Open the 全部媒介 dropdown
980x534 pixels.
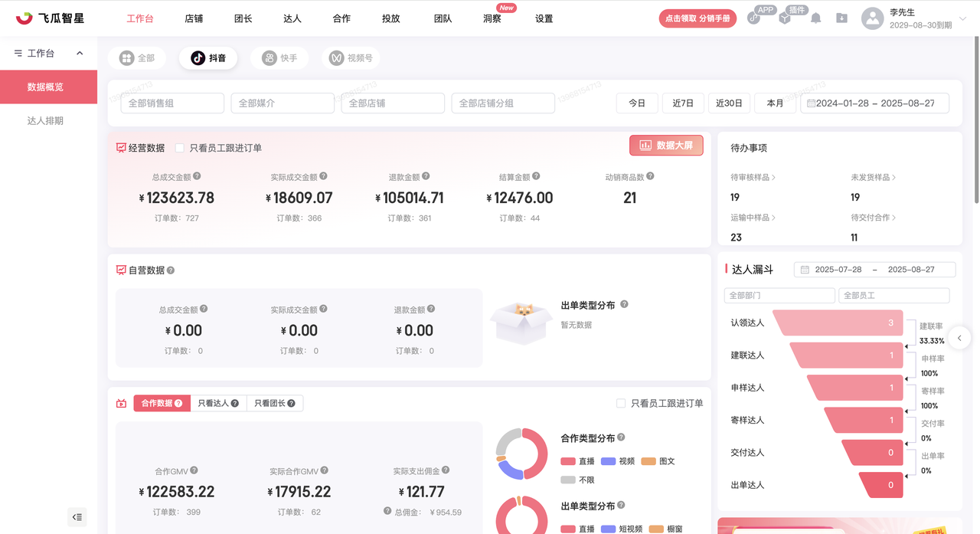pyautogui.click(x=283, y=103)
